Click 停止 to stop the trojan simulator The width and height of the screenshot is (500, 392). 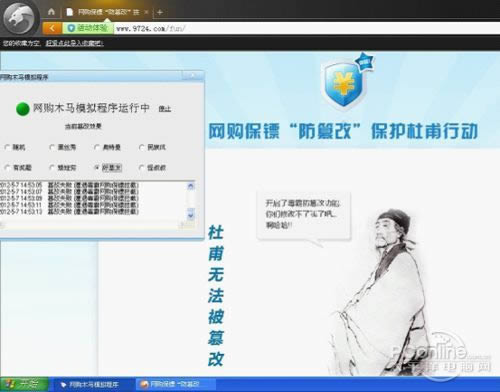point(164,109)
